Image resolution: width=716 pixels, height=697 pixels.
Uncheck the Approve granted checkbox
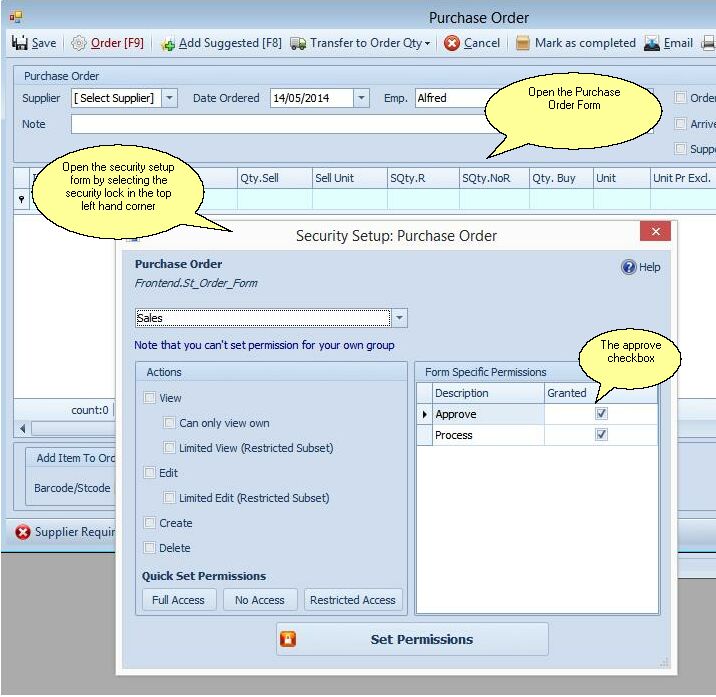pyautogui.click(x=601, y=414)
